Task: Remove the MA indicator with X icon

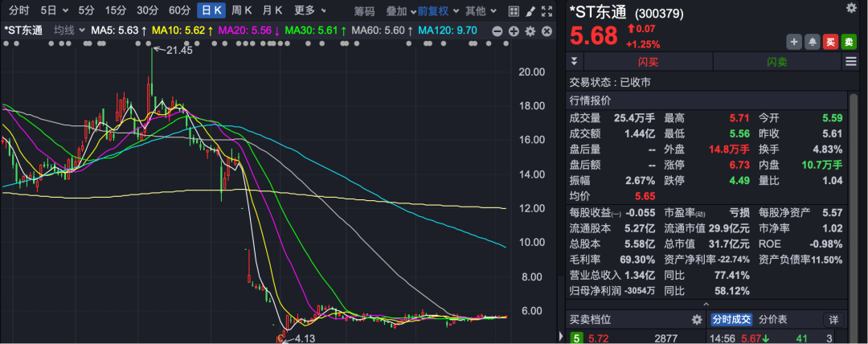Action: (547, 31)
